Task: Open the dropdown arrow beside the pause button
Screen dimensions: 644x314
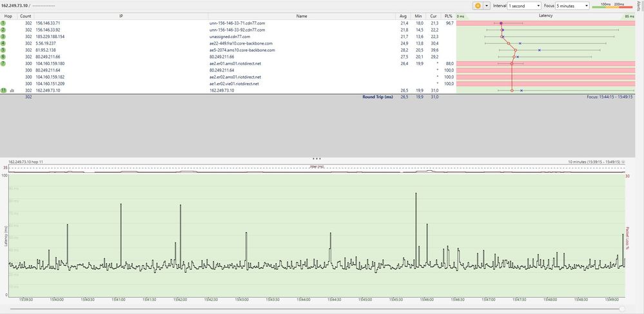Action: 487,6
